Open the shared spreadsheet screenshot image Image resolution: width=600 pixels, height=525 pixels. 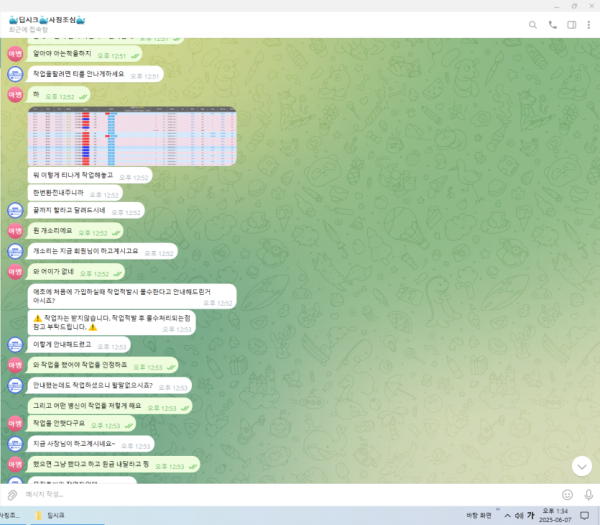tap(132, 136)
